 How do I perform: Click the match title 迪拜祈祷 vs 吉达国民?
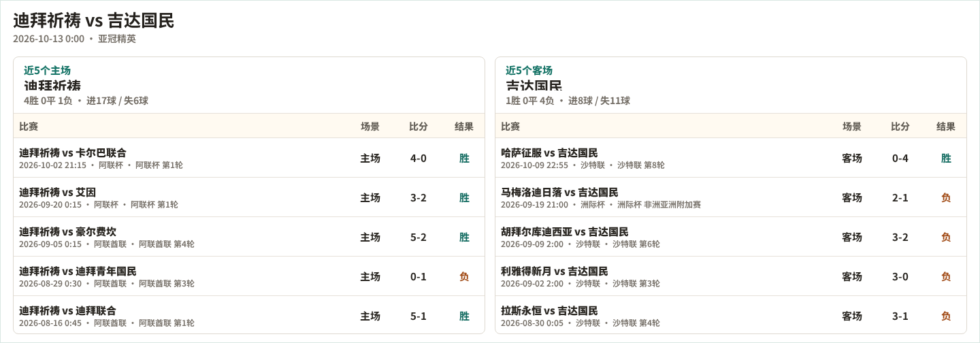click(x=94, y=20)
